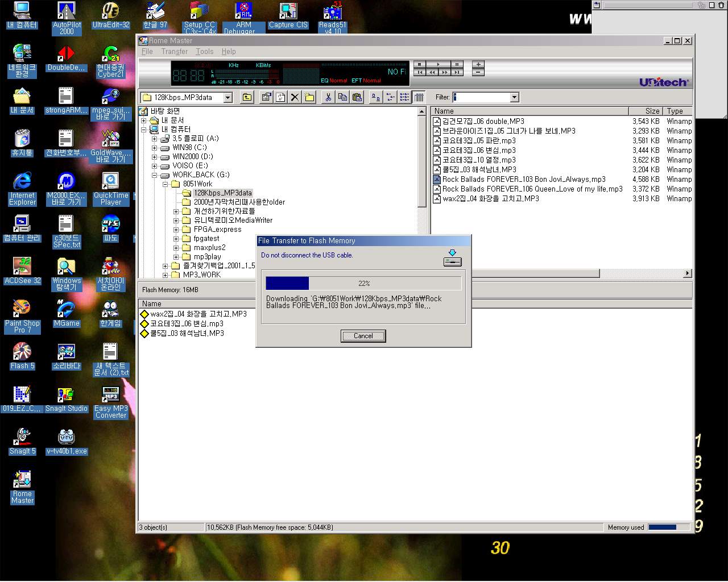Switch to List view mode

(x=404, y=97)
